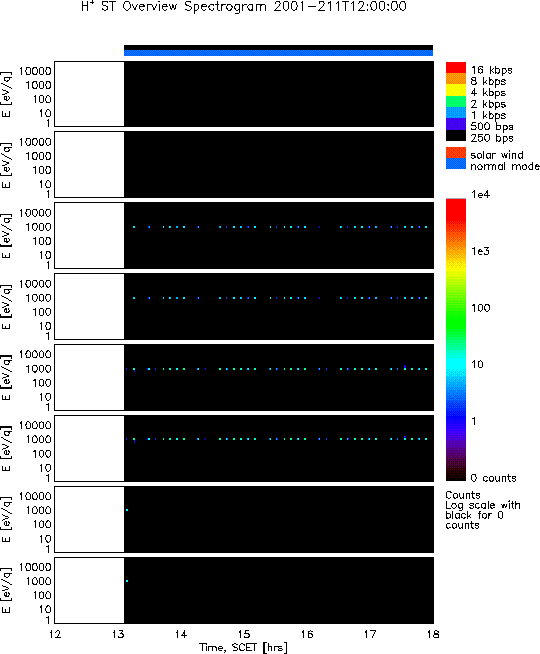Click the spectrogram title text
Viewport: 540px width, 654px height.
click(x=244, y=7)
